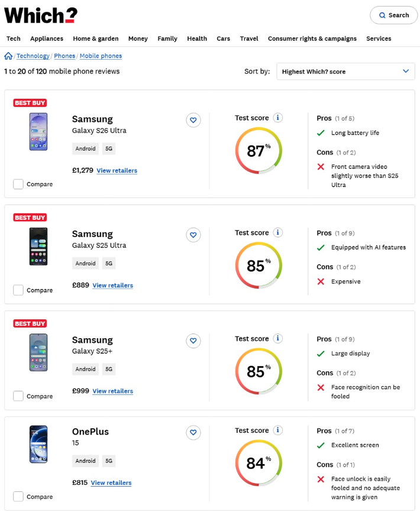Save Samsung Galaxy S26 Ultra with heart icon

[192, 120]
